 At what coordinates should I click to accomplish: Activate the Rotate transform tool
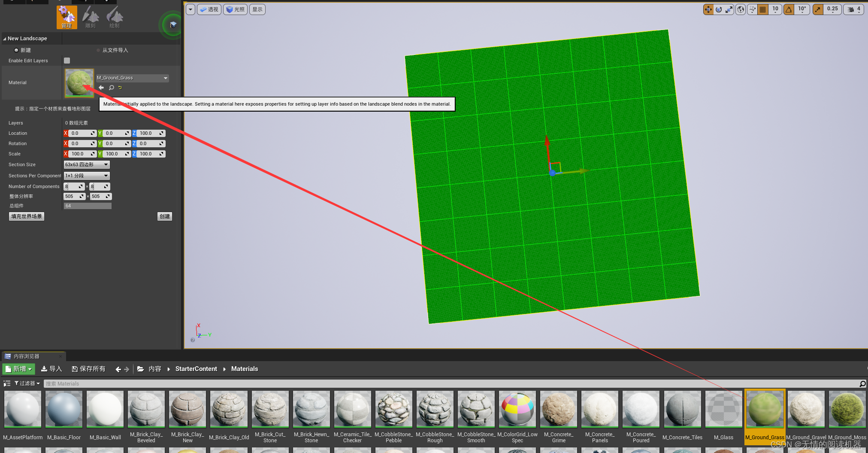point(719,9)
